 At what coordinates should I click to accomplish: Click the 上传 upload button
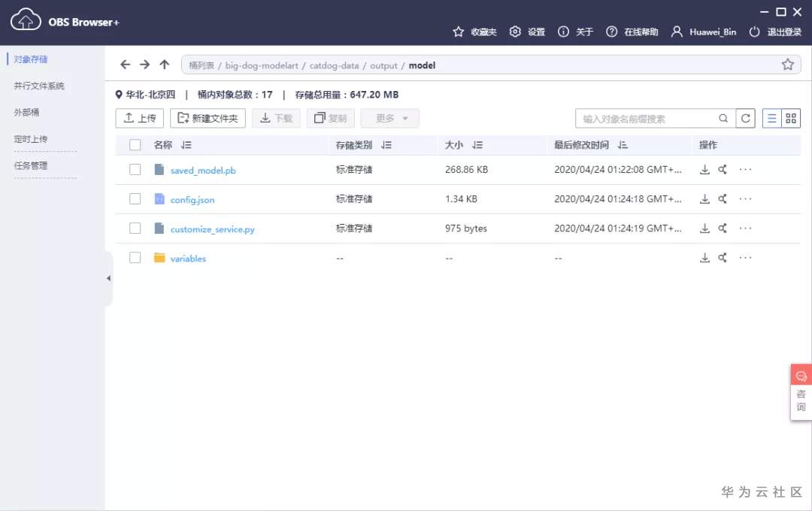point(140,119)
